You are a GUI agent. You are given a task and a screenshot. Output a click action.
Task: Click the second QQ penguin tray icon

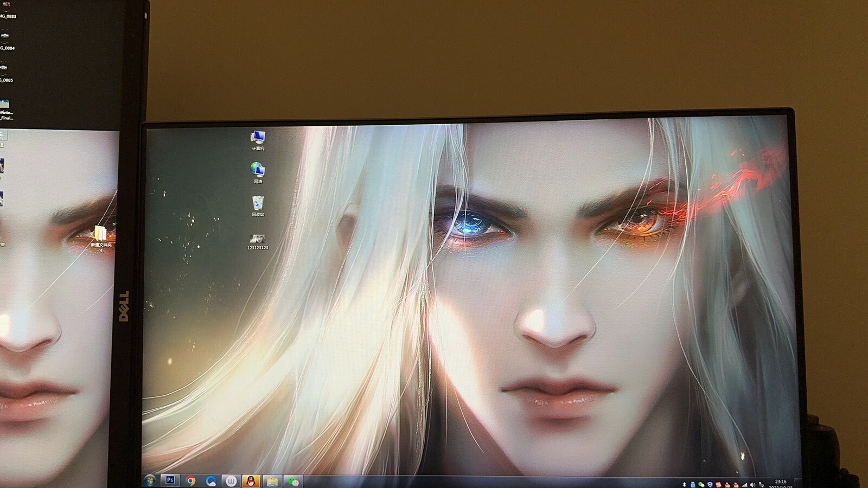pyautogui.click(x=736, y=485)
